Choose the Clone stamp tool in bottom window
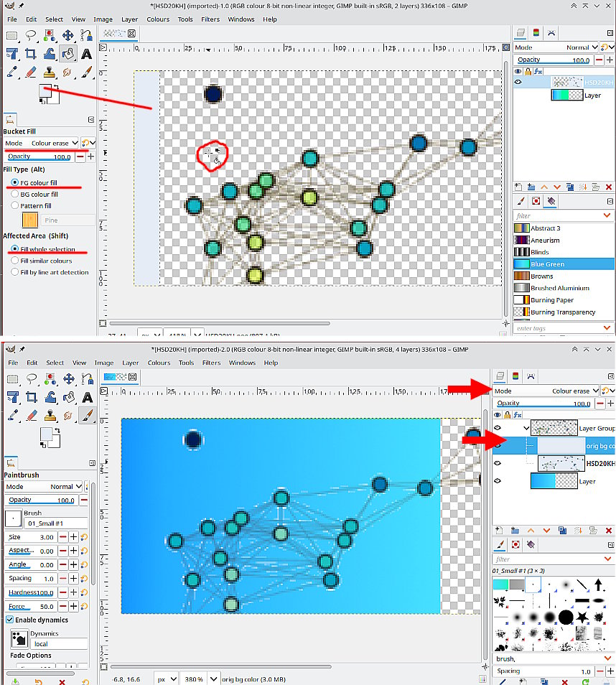Image resolution: width=616 pixels, height=685 pixels. pyautogui.click(x=50, y=416)
